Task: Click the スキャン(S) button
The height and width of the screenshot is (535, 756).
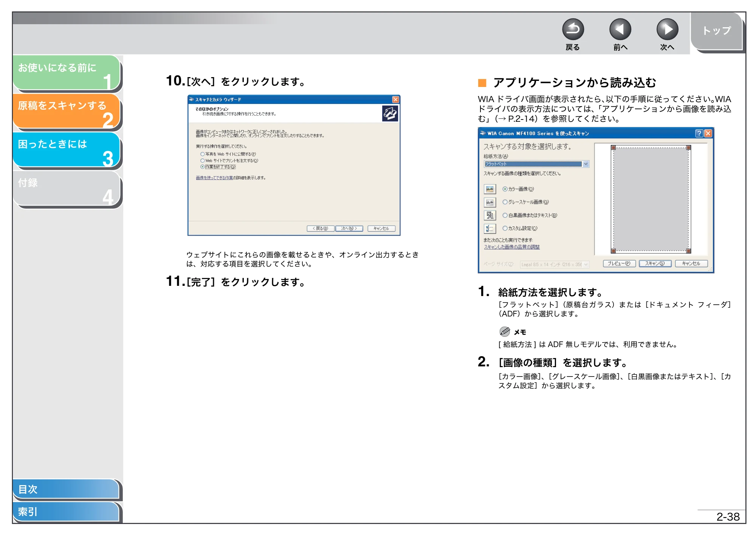Action: tap(655, 264)
